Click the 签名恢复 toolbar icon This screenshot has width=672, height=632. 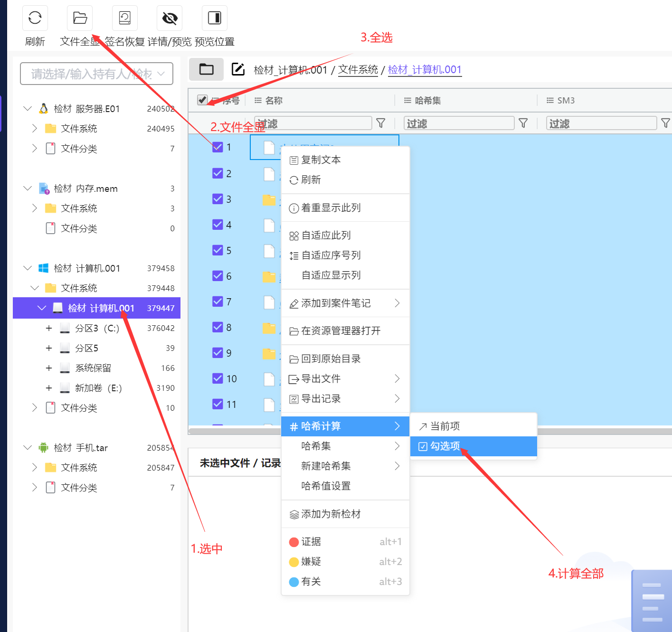tap(125, 18)
